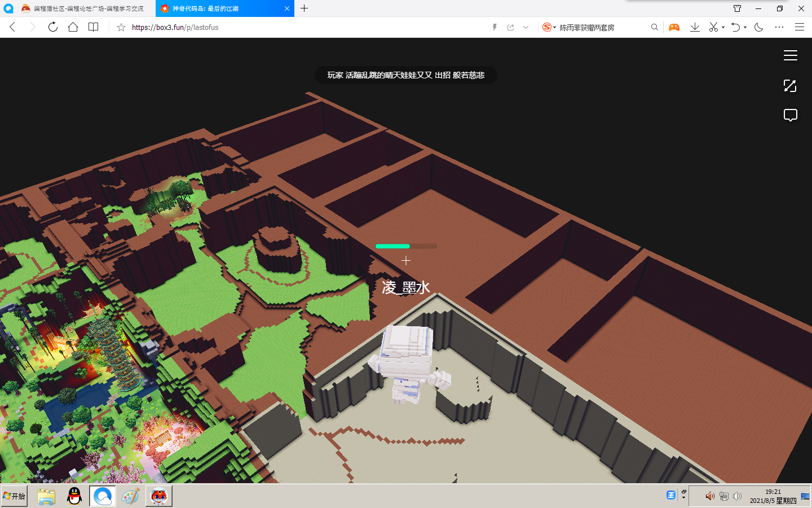Expand the undo history dropdown arrow
This screenshot has width=812, height=508.
click(745, 27)
